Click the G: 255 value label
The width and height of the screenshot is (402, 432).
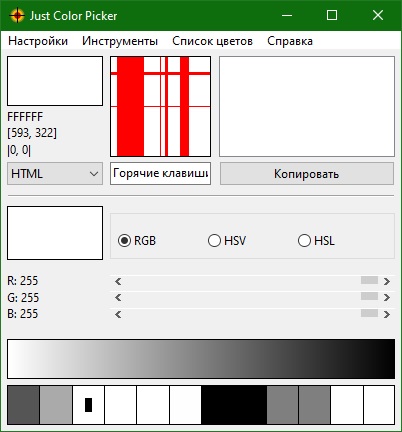point(23,297)
